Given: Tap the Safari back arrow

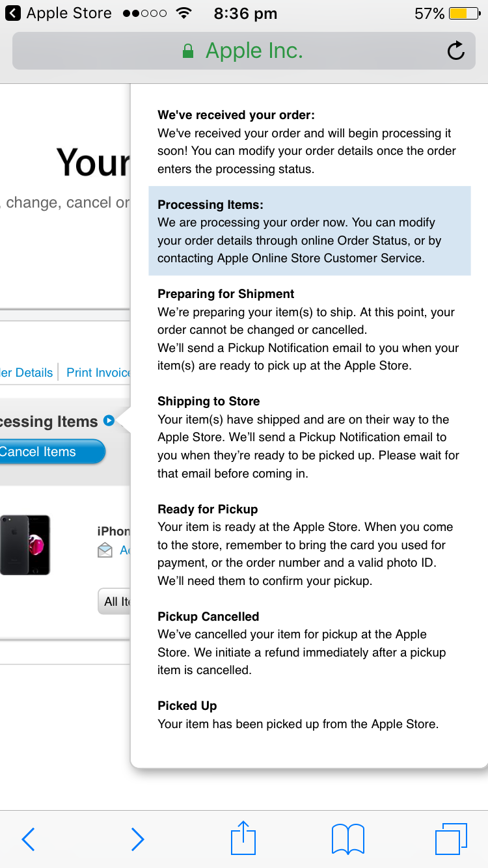Looking at the screenshot, I should tap(28, 839).
